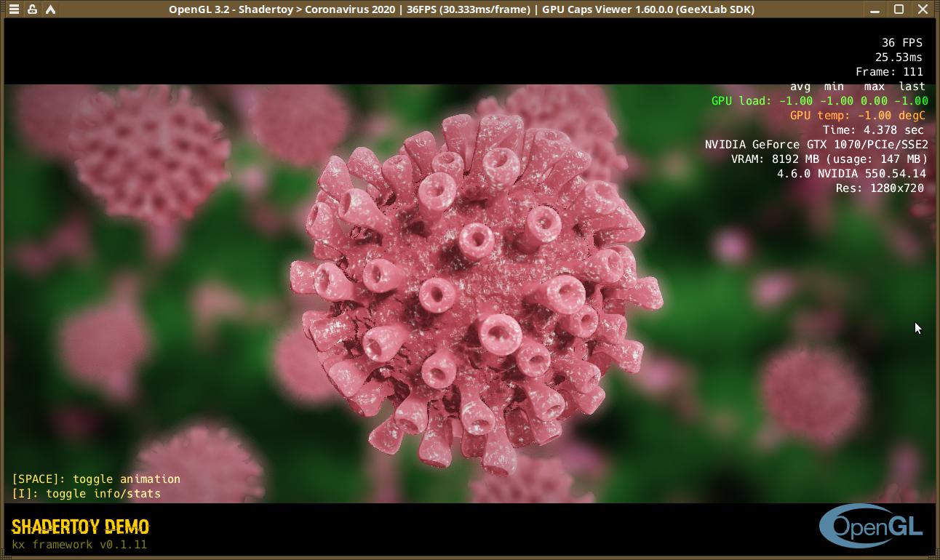Image resolution: width=940 pixels, height=560 pixels.
Task: Maximize the GPU Caps Viewer window
Action: coord(899,9)
